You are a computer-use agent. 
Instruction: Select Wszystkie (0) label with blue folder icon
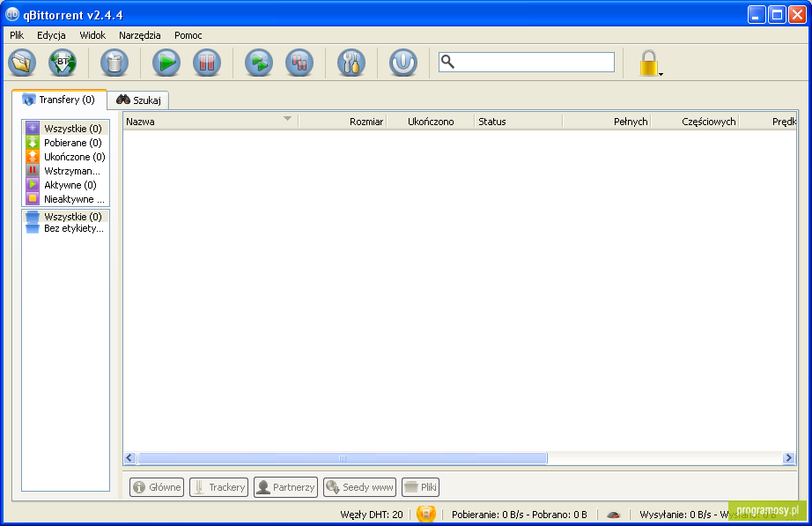(66, 216)
